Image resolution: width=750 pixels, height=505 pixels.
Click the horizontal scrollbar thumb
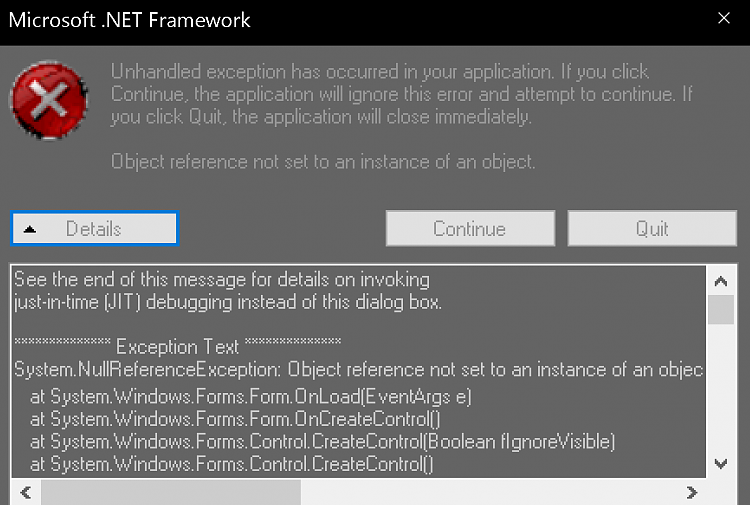tap(171, 492)
